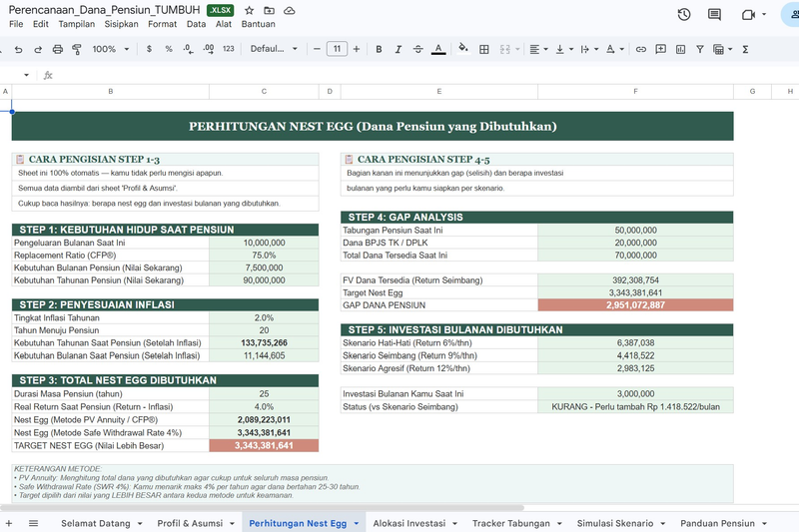Expand vertical align options
Image resolution: width=799 pixels, height=532 pixels.
pyautogui.click(x=571, y=49)
